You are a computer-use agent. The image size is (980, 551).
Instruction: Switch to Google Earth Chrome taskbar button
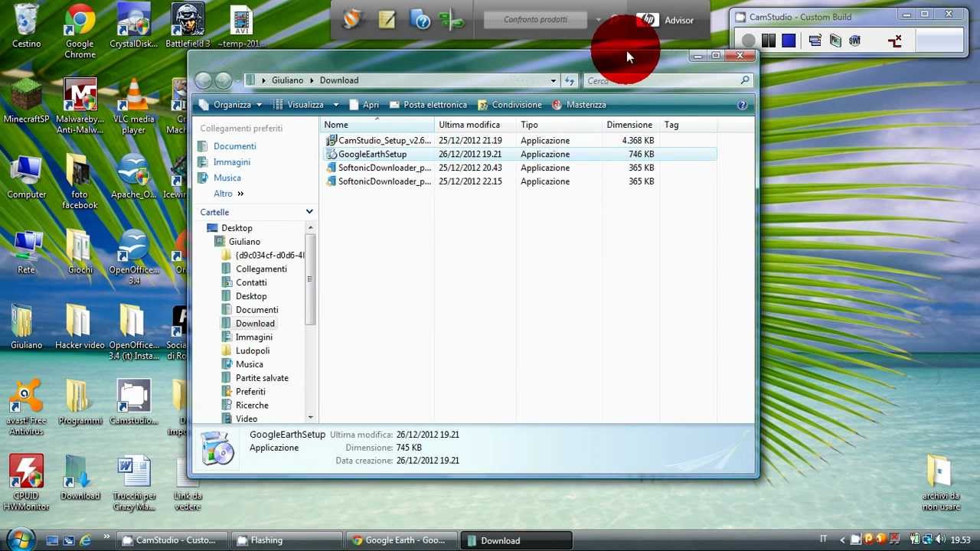coord(401,540)
